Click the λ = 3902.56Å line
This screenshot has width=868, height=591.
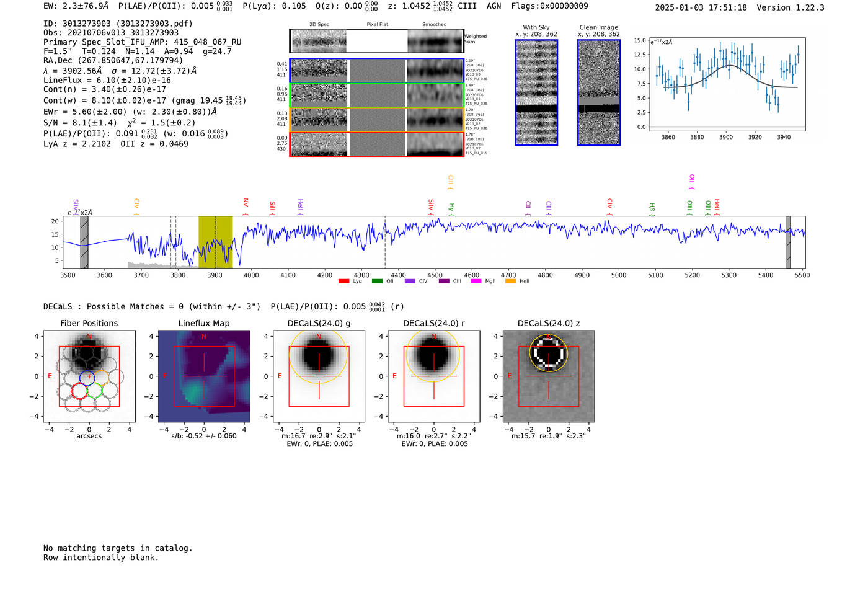120,71
